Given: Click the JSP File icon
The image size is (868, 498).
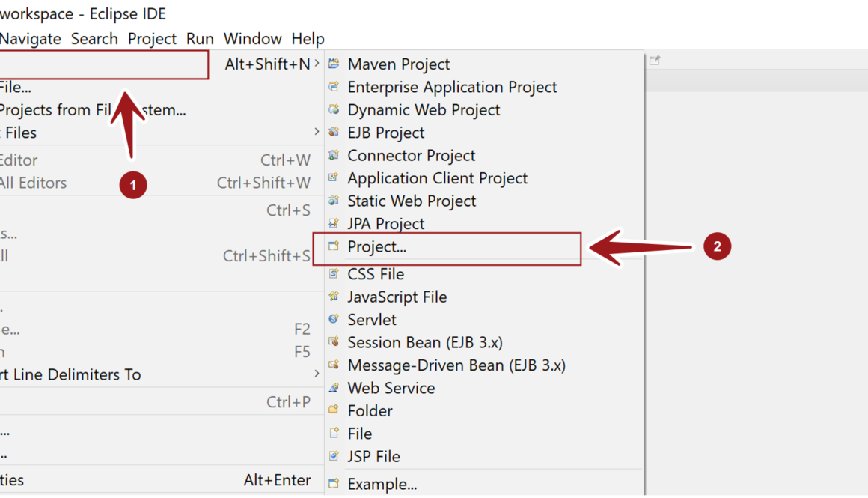Looking at the screenshot, I should [334, 456].
